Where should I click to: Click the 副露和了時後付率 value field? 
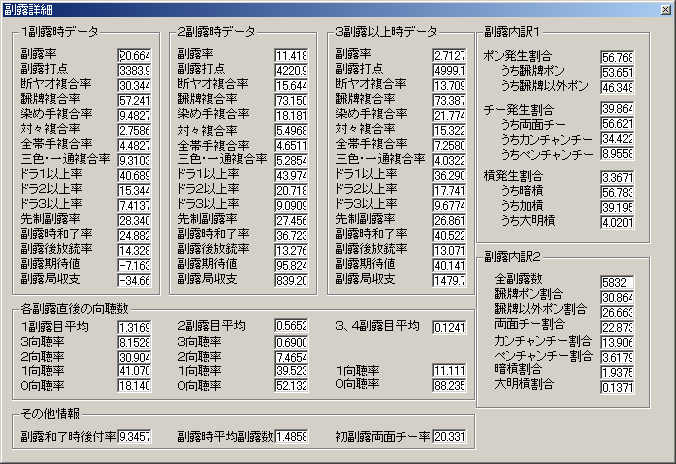click(x=134, y=437)
